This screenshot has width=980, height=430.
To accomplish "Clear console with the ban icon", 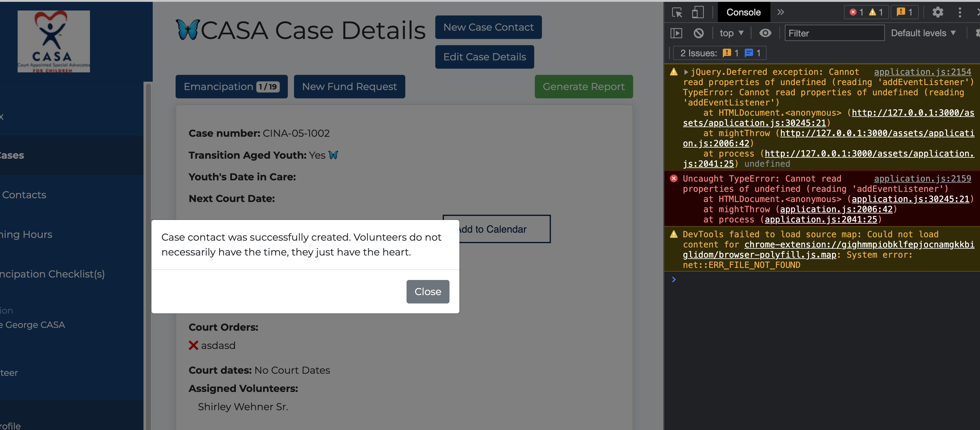I will tap(698, 33).
